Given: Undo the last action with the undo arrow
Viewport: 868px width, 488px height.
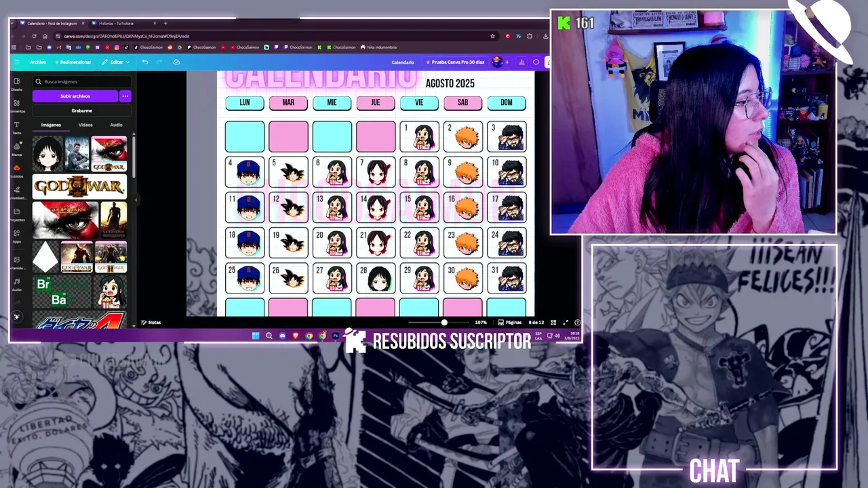Looking at the screenshot, I should coord(145,62).
